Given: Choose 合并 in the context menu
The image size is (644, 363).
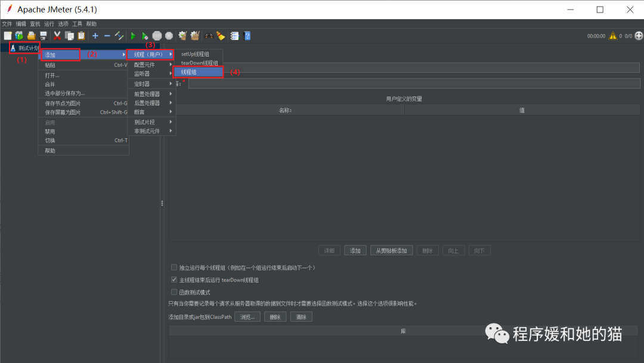Looking at the screenshot, I should click(x=83, y=84).
